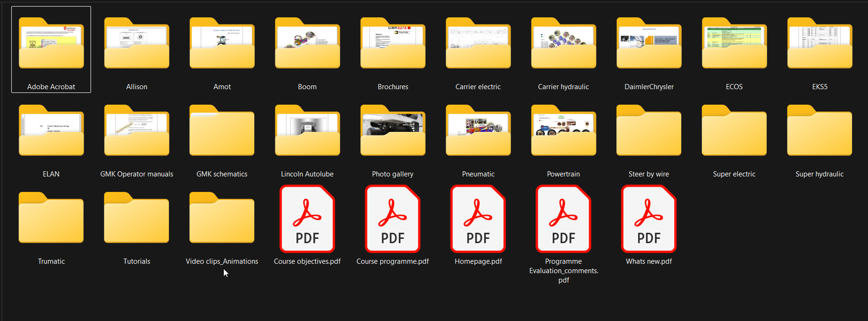The image size is (868, 321).
Task: Click the 'GMK schematics' name text
Action: 222,174
